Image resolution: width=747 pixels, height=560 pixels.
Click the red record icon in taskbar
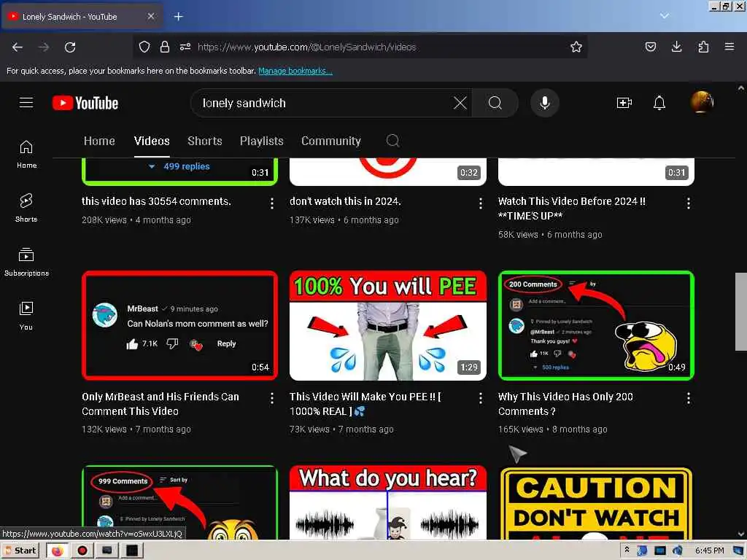[82, 551]
